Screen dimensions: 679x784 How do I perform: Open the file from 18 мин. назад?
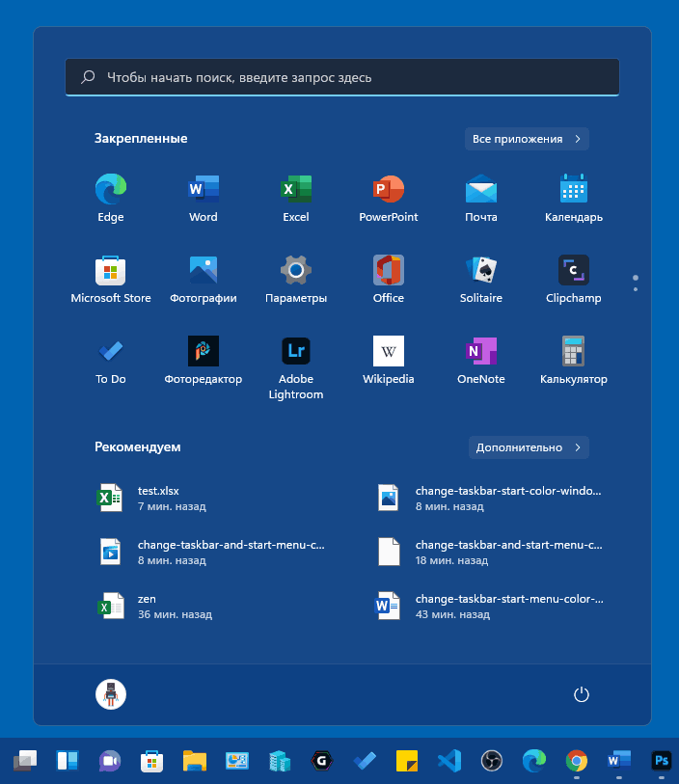click(490, 552)
